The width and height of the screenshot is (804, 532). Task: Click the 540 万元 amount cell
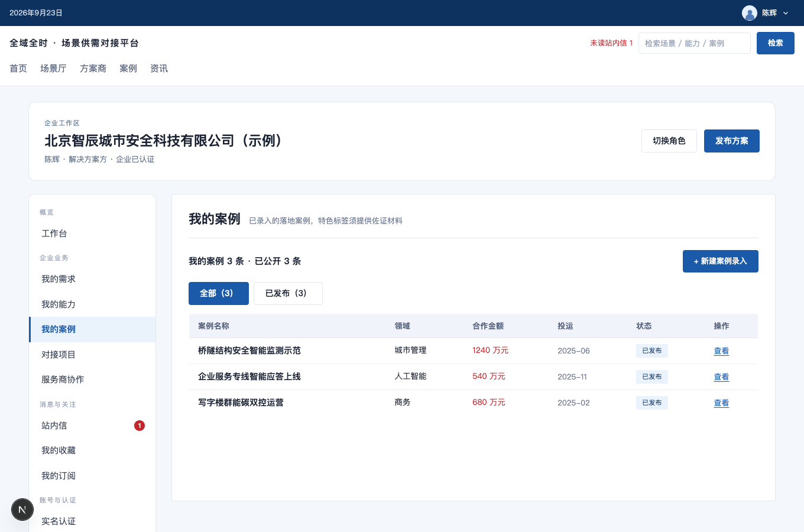[x=488, y=377]
